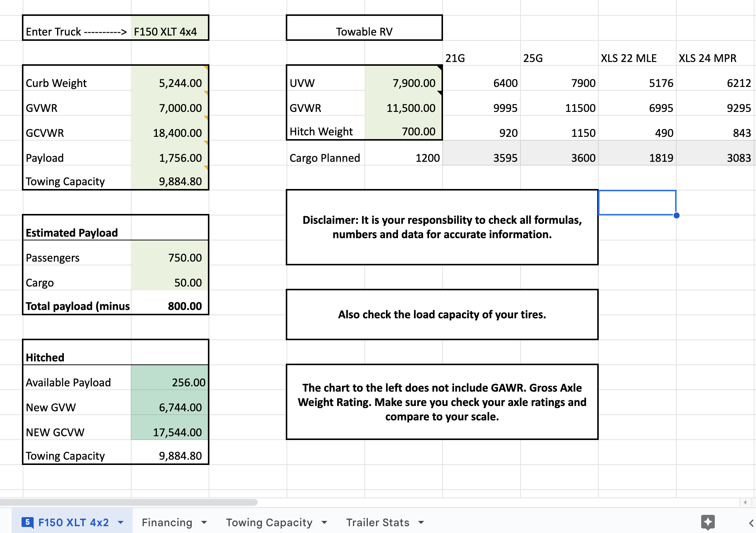The width and height of the screenshot is (756, 533).
Task: Click the scroll left arrow button
Action: (745, 502)
